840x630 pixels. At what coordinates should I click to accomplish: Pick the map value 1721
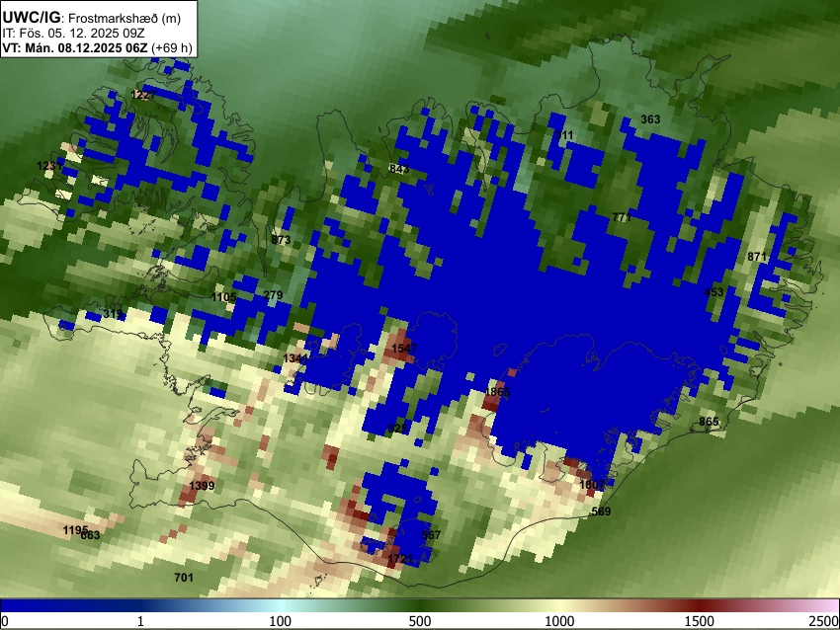pyautogui.click(x=400, y=559)
